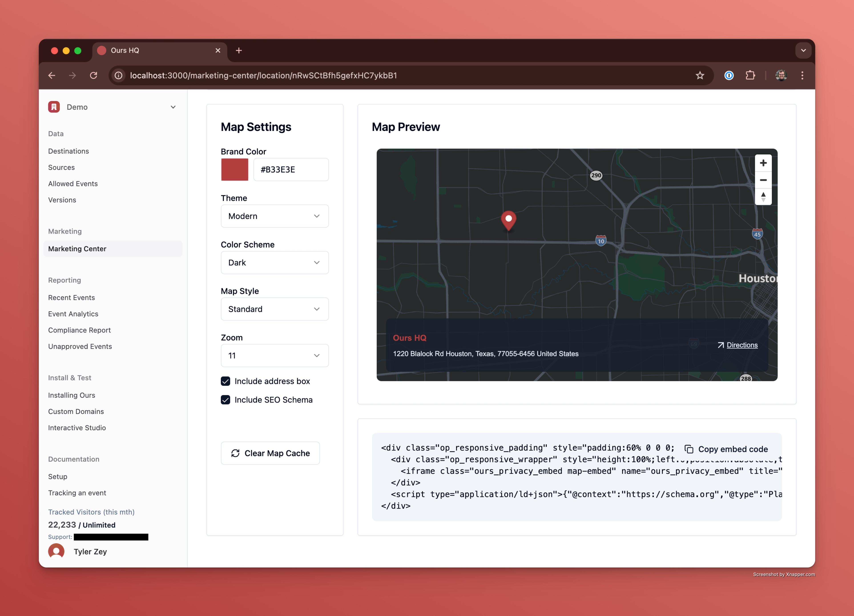
Task: Open Destinations in the sidebar
Action: click(68, 151)
